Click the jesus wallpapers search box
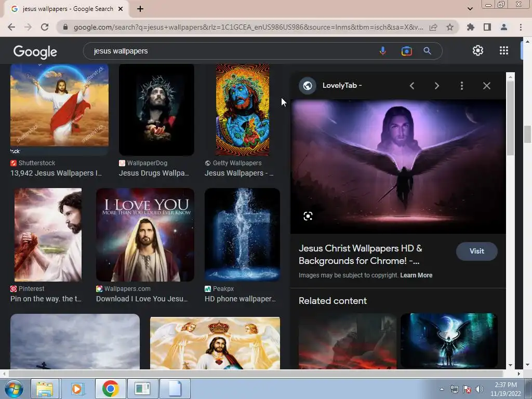The height and width of the screenshot is (399, 532). pos(231,51)
